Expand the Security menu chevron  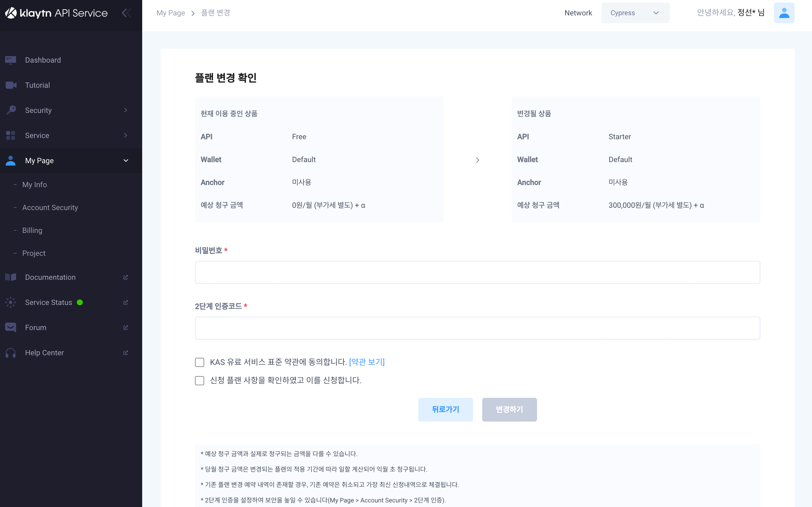point(126,110)
